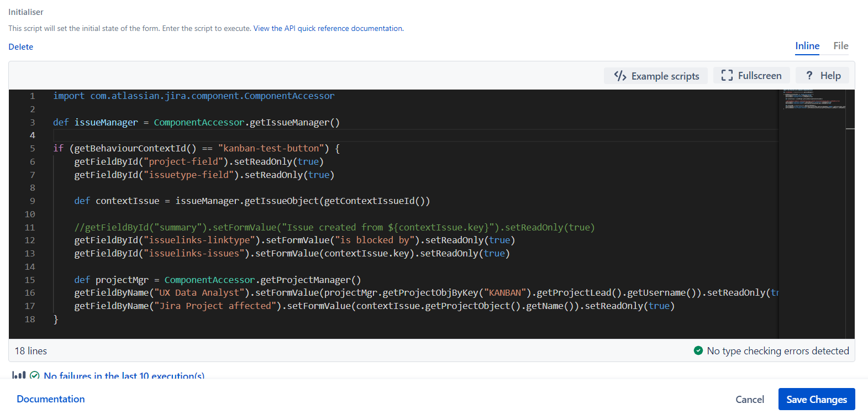The image size is (868, 414).
Task: Click line number 4 in the gutter
Action: (32, 135)
